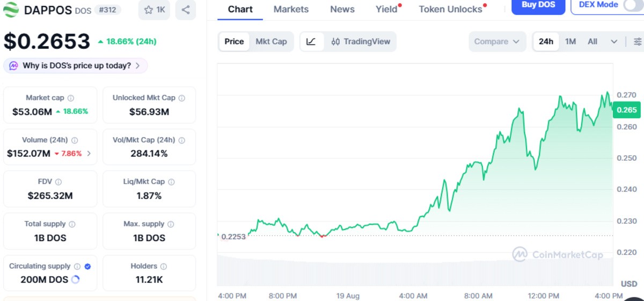Open the Markets tab
Viewport: 644px width, 301px height.
291,9
